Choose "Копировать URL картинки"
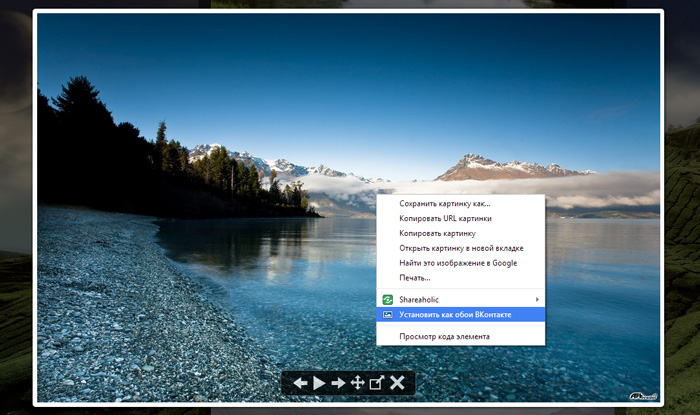Viewport: 700px width, 415px height. 445,218
